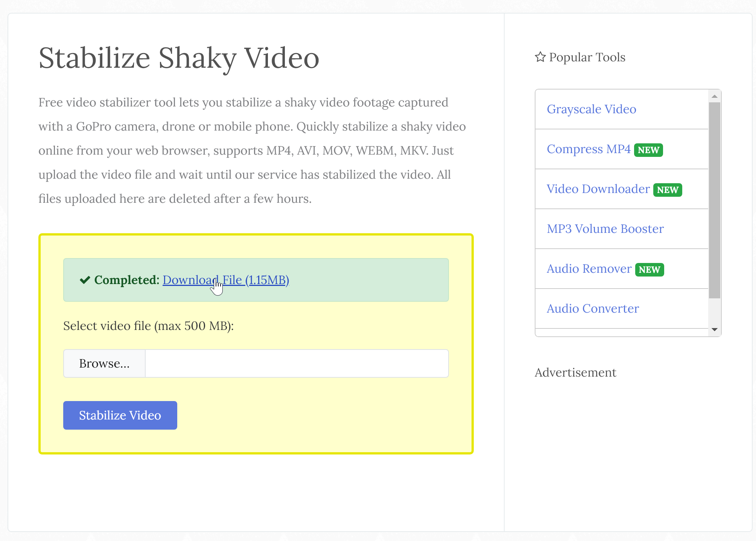This screenshot has height=541, width=756.
Task: Open the MP3 Volume Booster tool
Action: [605, 229]
